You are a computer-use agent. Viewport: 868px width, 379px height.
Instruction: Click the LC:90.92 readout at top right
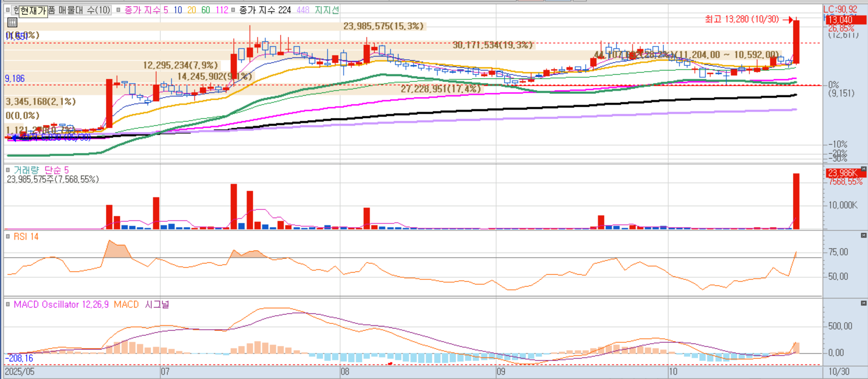click(x=840, y=9)
